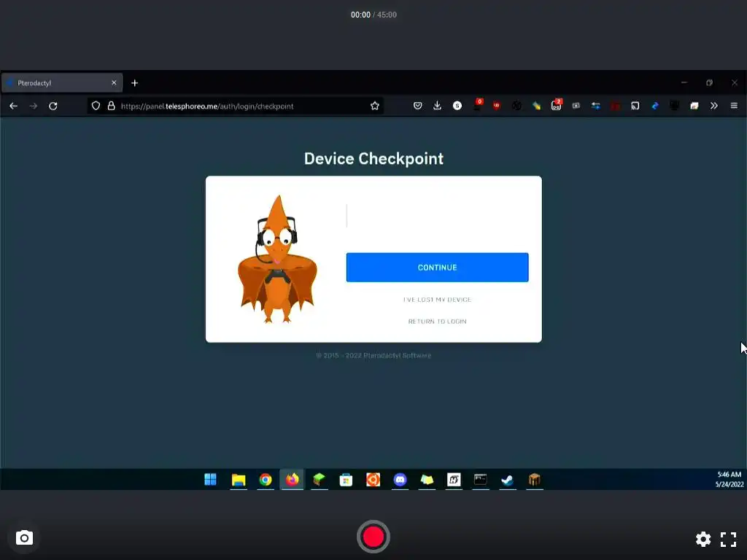Open the Microsoft Store taskbar icon

(x=346, y=480)
